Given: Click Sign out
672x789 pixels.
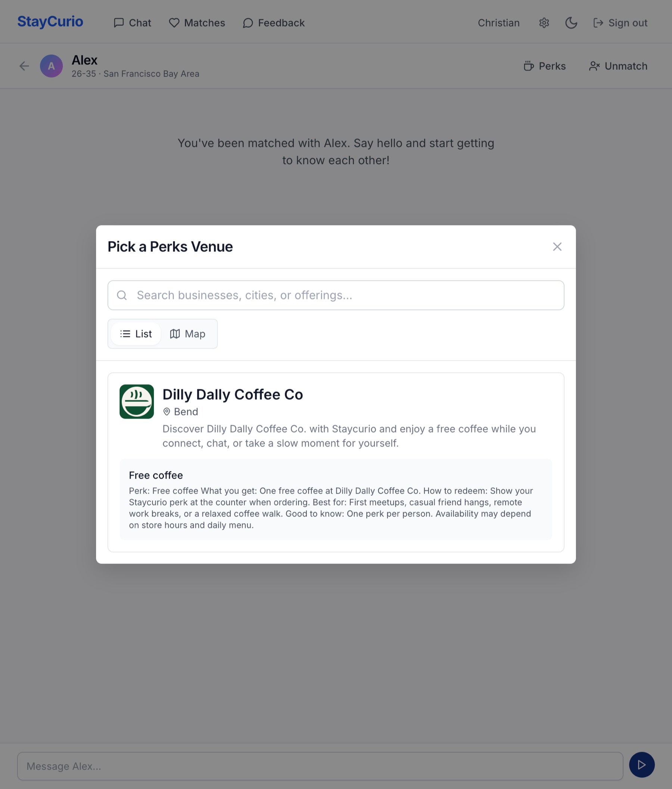Looking at the screenshot, I should click(620, 23).
